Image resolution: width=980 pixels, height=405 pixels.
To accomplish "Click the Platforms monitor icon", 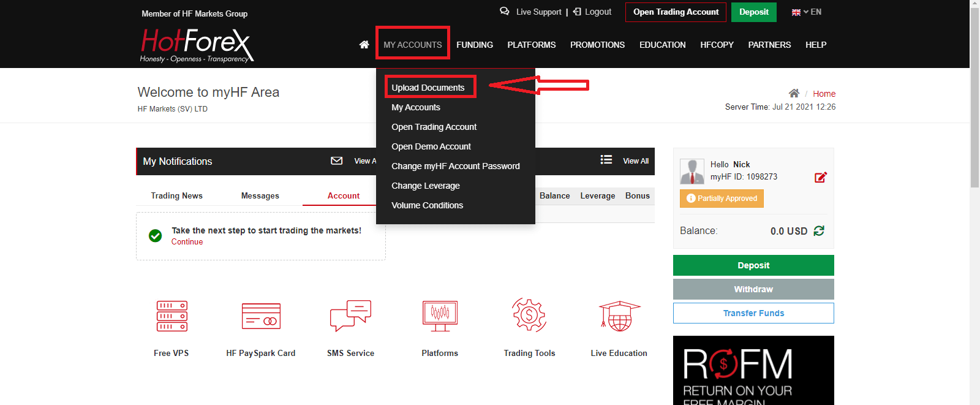I will coord(440,316).
